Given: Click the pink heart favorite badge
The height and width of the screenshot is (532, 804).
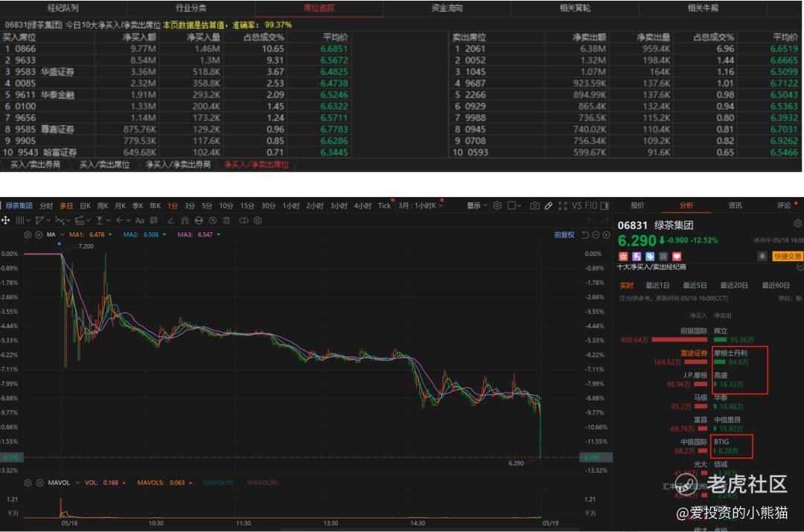Looking at the screenshot, I should [676, 256].
